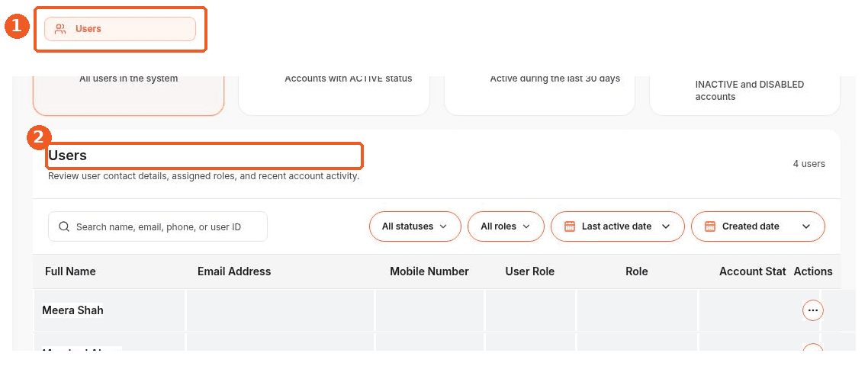868x366 pixels.
Task: Select the Meera Shah row name
Action: (72, 310)
